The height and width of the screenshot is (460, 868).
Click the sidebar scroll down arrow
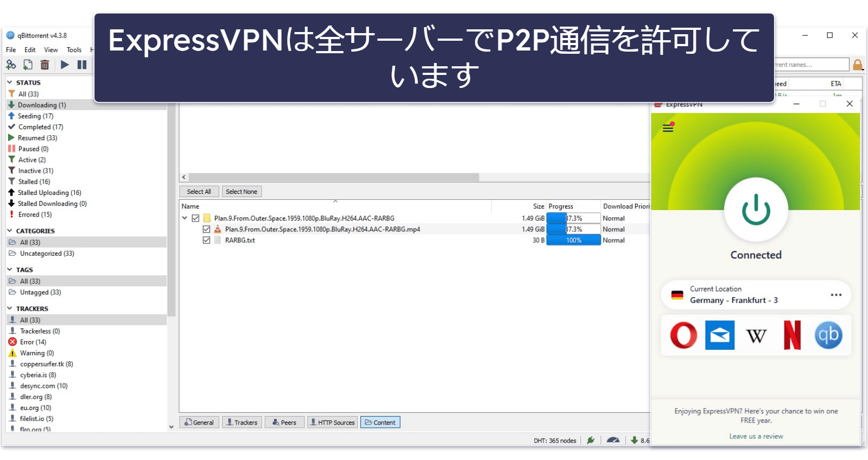172,427
